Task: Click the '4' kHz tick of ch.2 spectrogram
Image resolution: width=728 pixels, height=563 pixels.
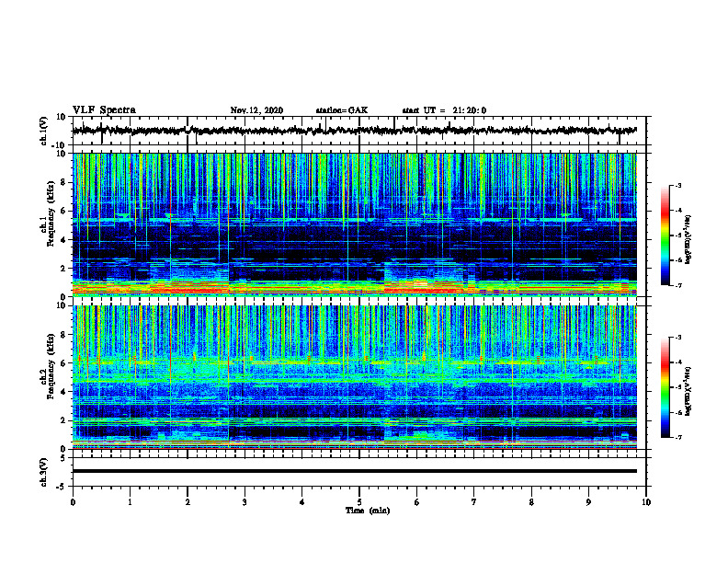Action: tap(64, 392)
